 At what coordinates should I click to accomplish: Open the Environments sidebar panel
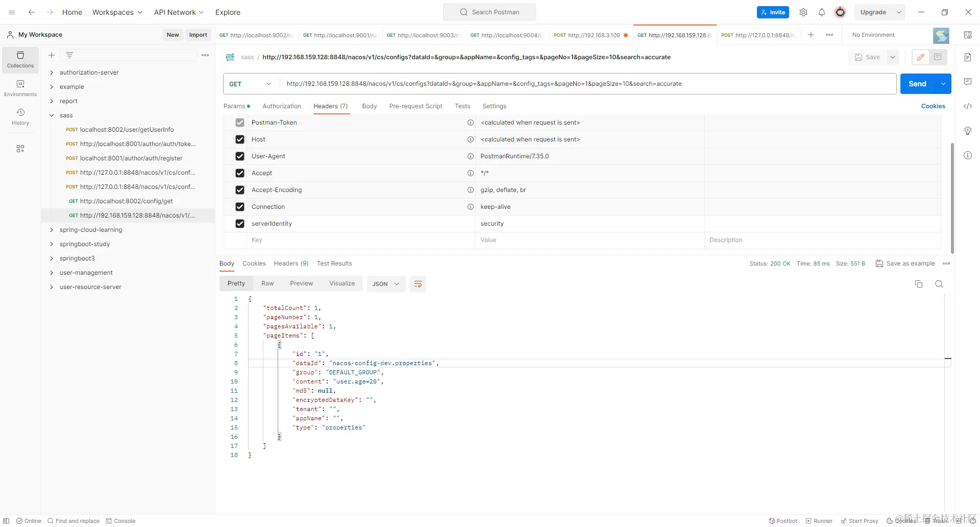[x=20, y=88]
